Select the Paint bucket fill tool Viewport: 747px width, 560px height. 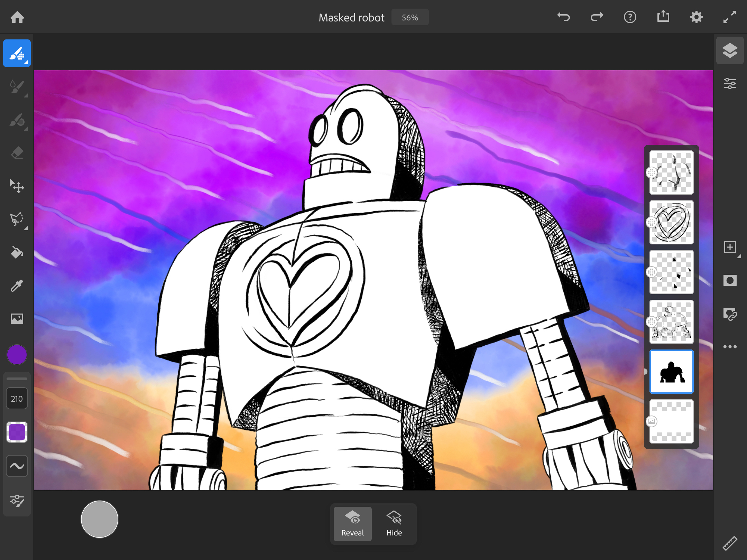17,252
